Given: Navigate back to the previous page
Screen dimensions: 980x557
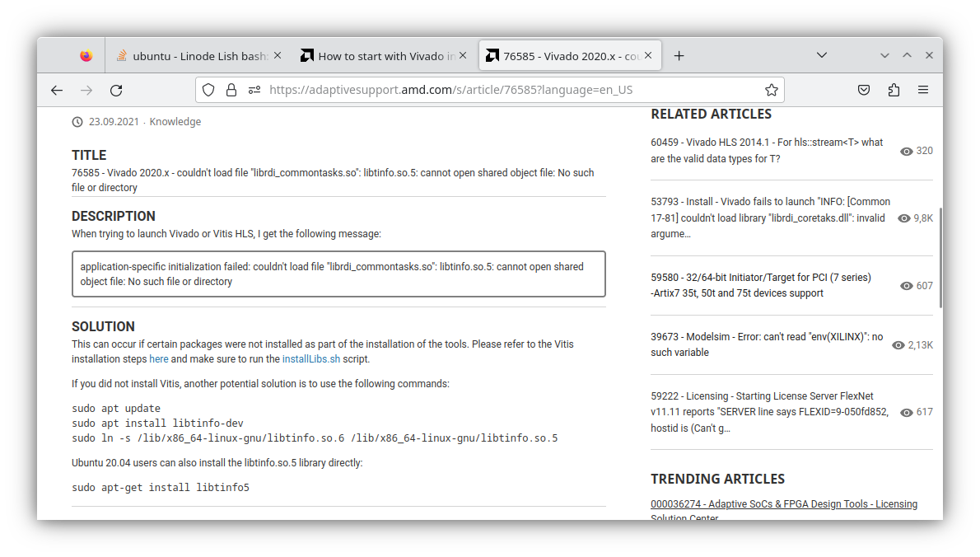Looking at the screenshot, I should [56, 89].
